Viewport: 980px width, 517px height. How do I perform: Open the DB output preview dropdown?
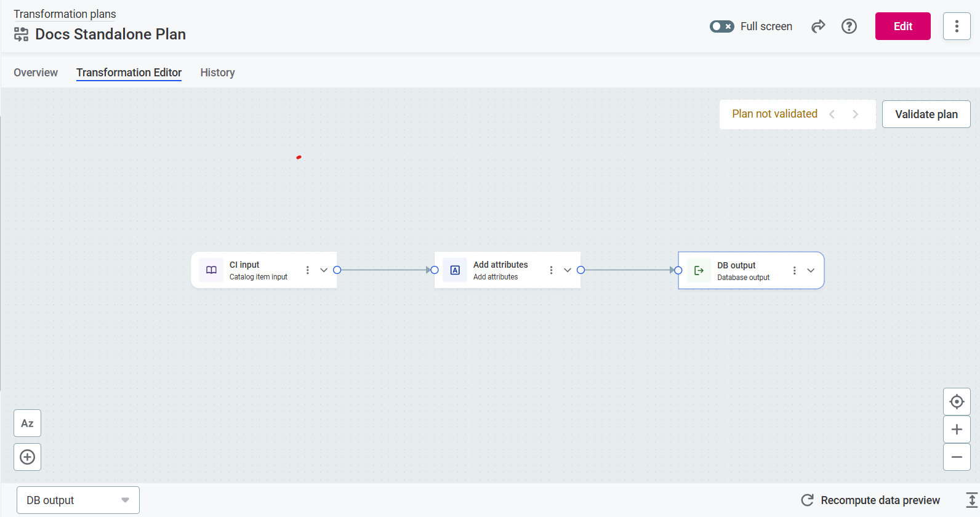pyautogui.click(x=78, y=500)
